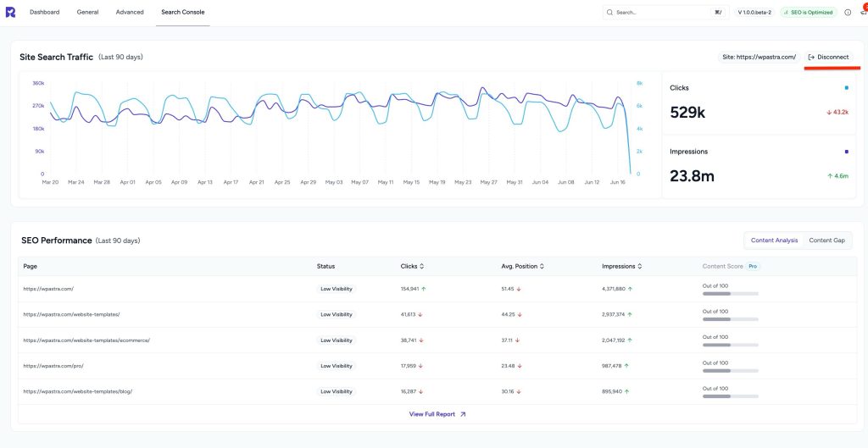This screenshot has height=448, width=868.
Task: Open the General tab
Action: pos(88,12)
